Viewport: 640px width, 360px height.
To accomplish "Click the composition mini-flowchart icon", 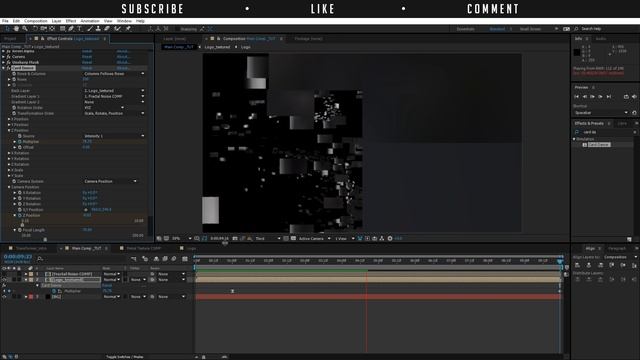I will (x=134, y=259).
